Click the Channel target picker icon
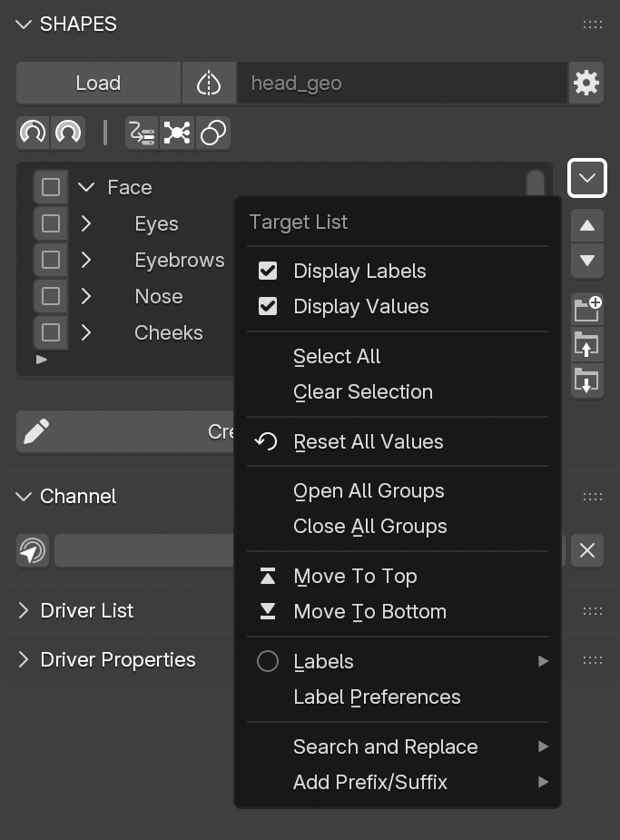Image resolution: width=620 pixels, height=840 pixels. [33, 550]
